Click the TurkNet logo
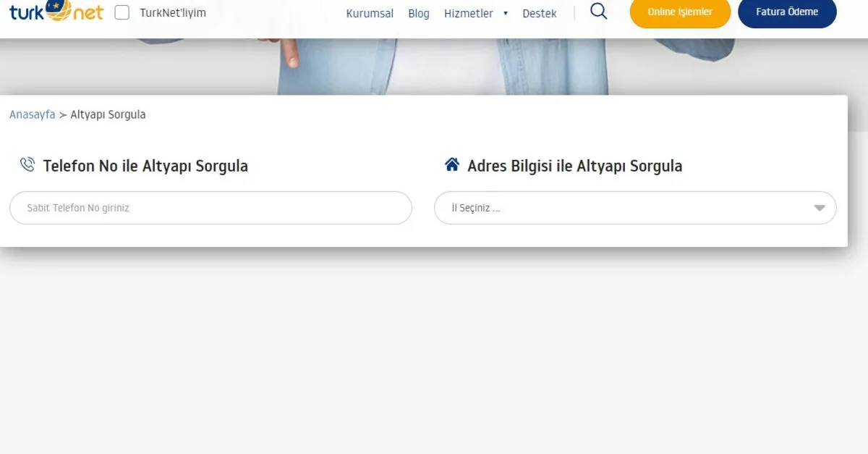Screen dimensions: 868x454 [x=56, y=12]
